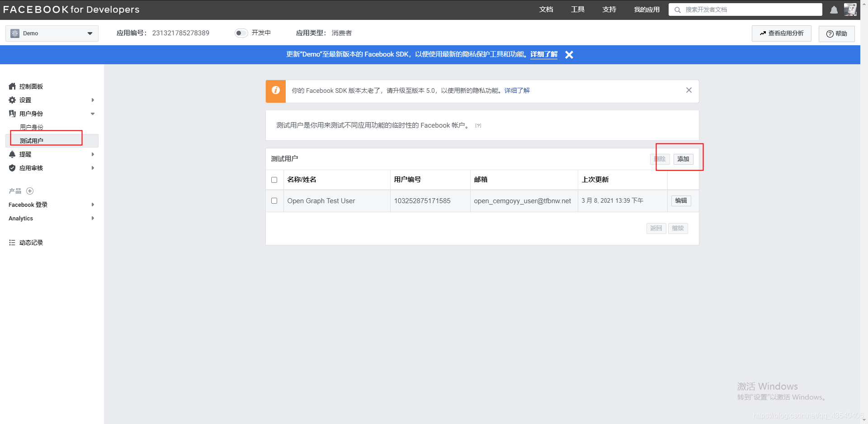868x424 pixels.
Task: Click the 应用类型 消费者 label
Action: tap(324, 33)
